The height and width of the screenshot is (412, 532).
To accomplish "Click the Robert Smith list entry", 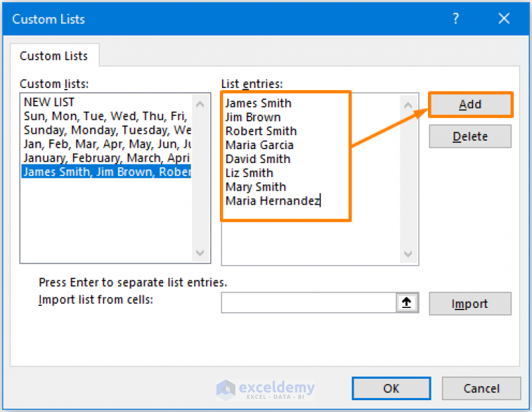I will 261,131.
